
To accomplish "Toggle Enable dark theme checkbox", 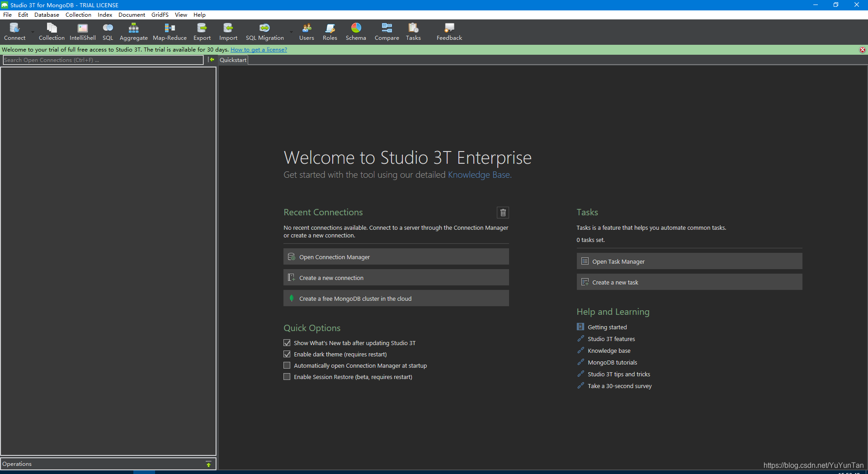I will [x=287, y=354].
